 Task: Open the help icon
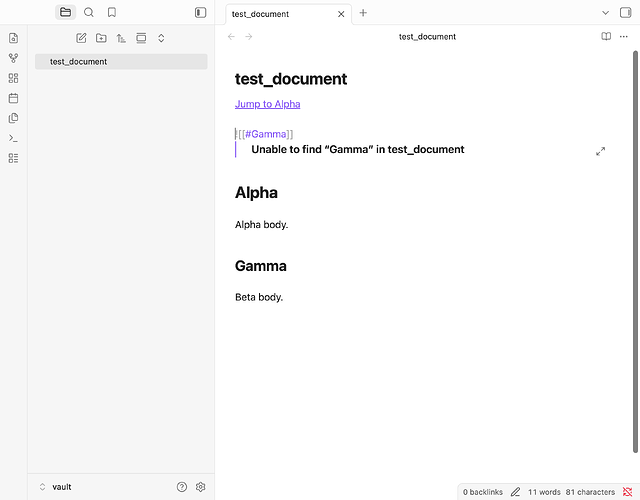point(182,487)
